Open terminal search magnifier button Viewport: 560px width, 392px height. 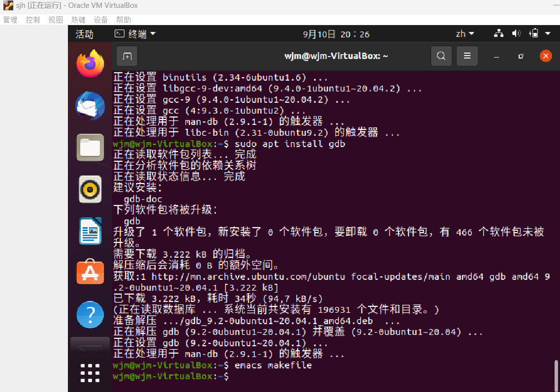point(441,56)
